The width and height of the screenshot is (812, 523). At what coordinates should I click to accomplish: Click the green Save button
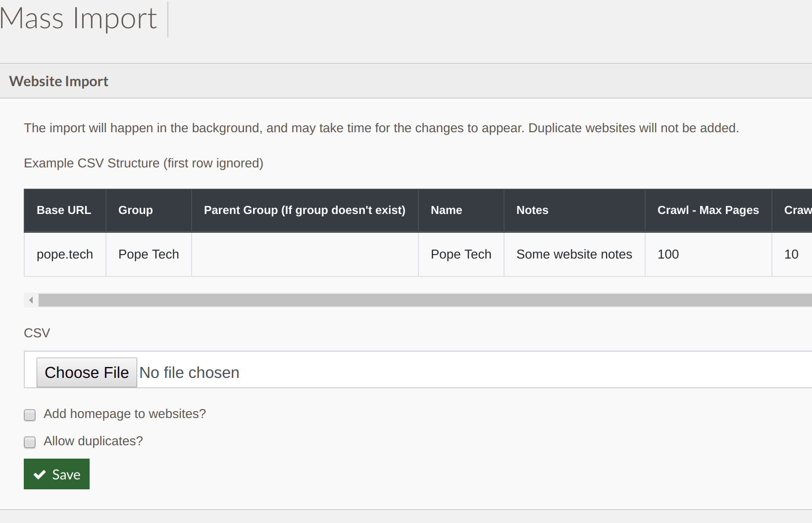click(56, 474)
